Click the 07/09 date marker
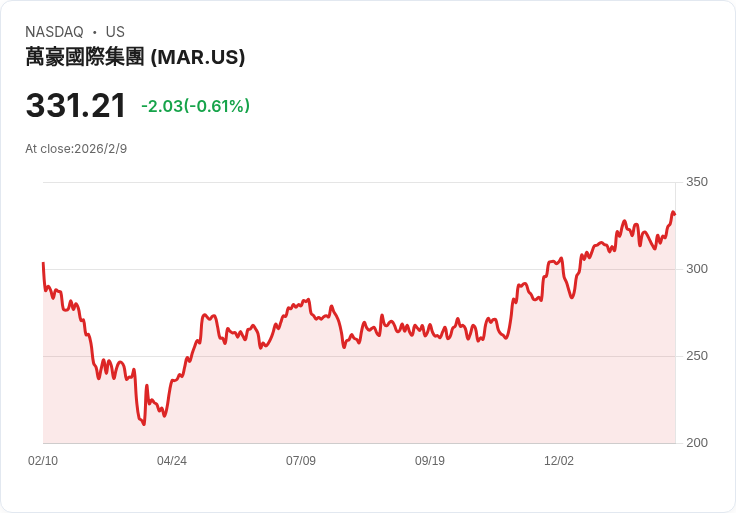Viewport: 736px width, 513px height. tap(301, 461)
